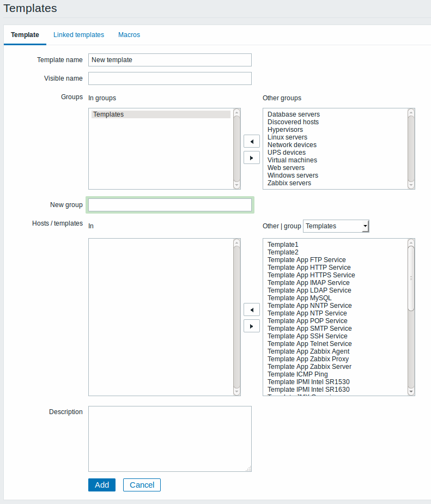Select Template App NTP Service
Screen dimensions: 431x504
pos(307,313)
